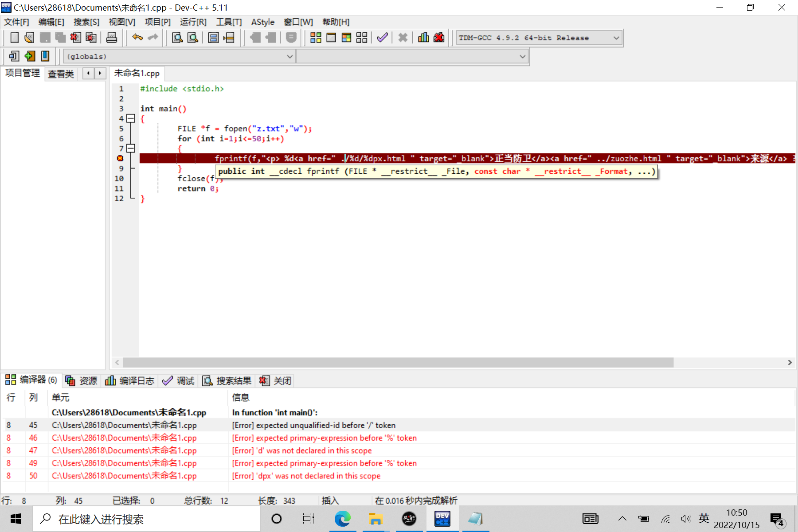Click the left tab scroll arrow in project panel

pyautogui.click(x=88, y=73)
